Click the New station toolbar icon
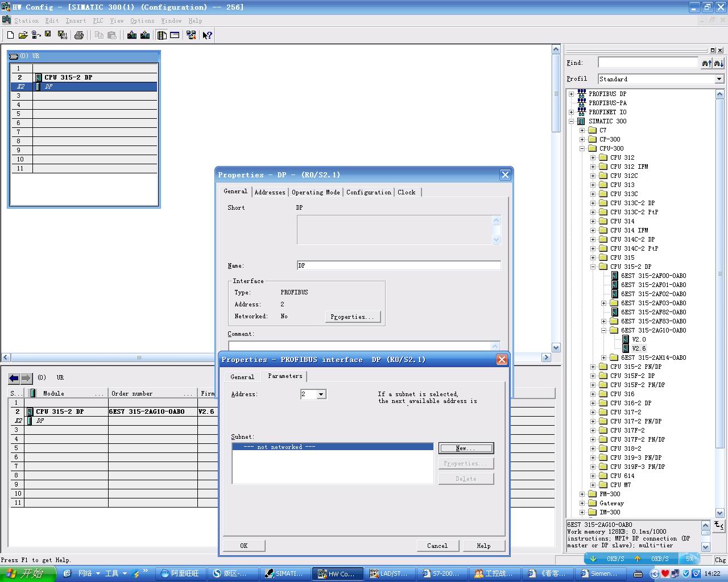 (x=10, y=35)
